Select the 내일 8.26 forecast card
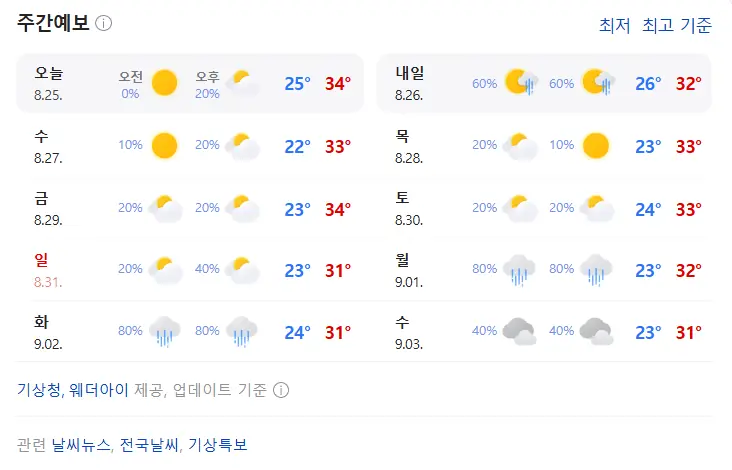This screenshot has height=470, width=732. pos(544,83)
